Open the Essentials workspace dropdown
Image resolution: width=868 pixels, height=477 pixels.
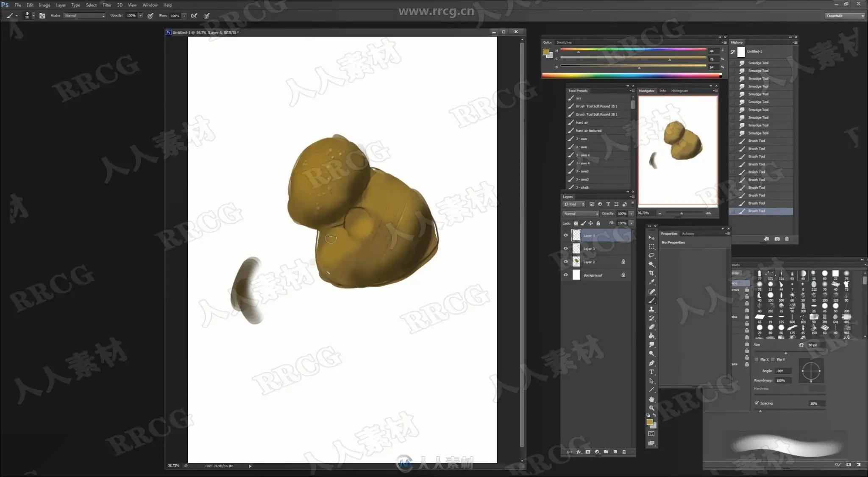[844, 16]
